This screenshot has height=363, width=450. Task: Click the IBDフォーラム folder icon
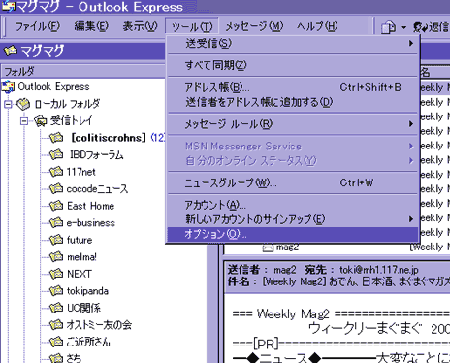pyautogui.click(x=56, y=154)
